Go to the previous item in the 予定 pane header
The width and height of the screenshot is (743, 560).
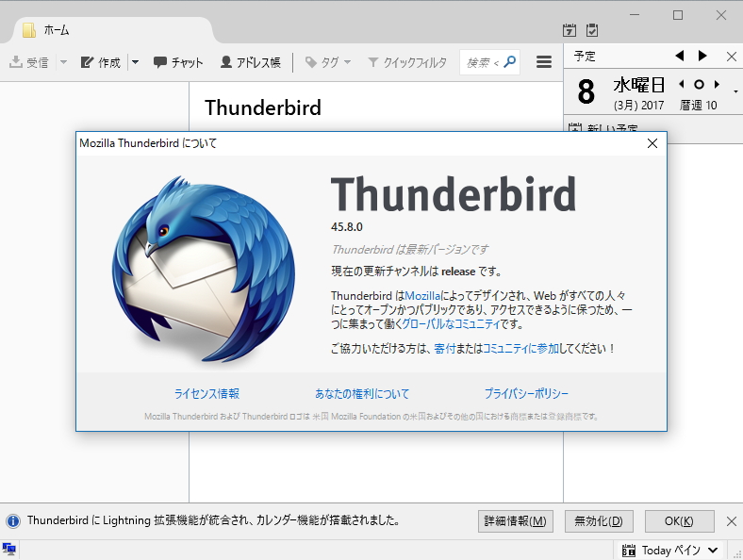point(680,56)
